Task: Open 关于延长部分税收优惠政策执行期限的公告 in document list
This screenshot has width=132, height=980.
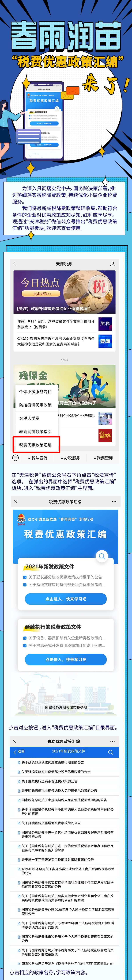Action: 52,762
